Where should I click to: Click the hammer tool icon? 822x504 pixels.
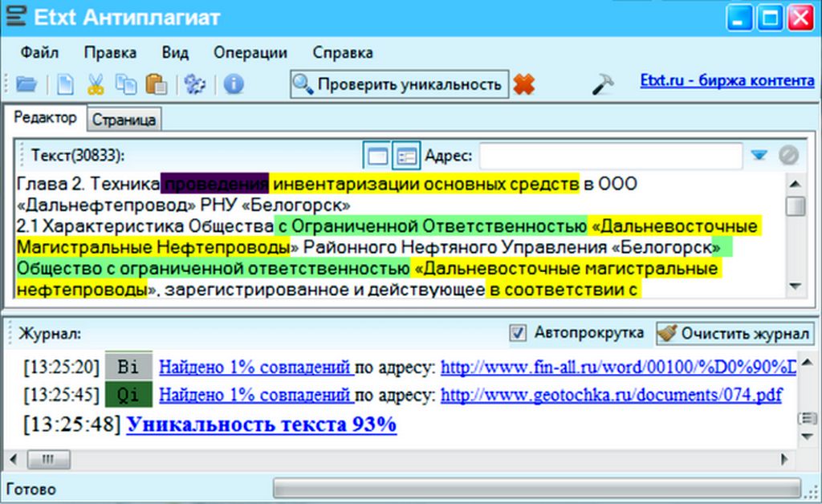pos(603,83)
